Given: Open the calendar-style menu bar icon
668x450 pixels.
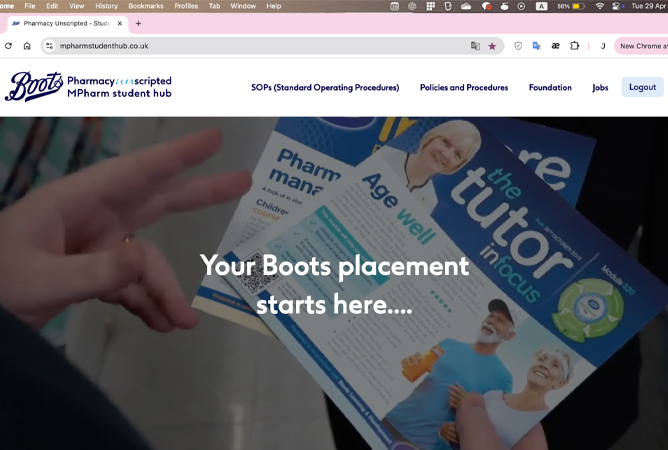Looking at the screenshot, I should (x=395, y=6).
